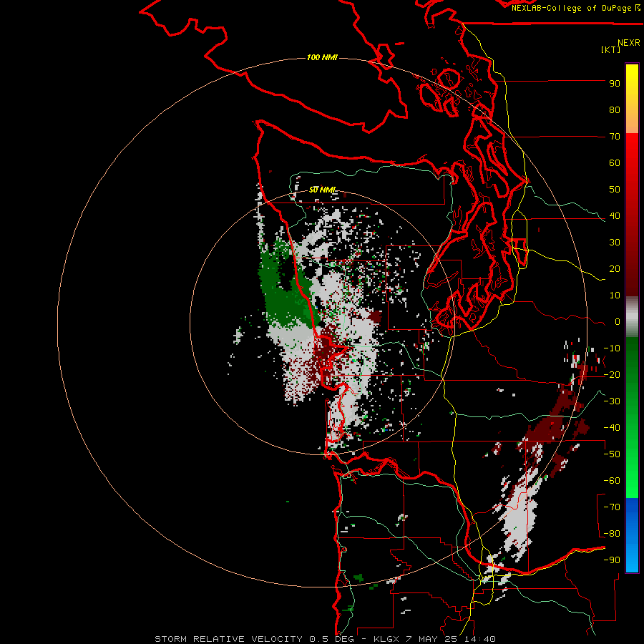Select the [KT] units label

click(x=610, y=49)
